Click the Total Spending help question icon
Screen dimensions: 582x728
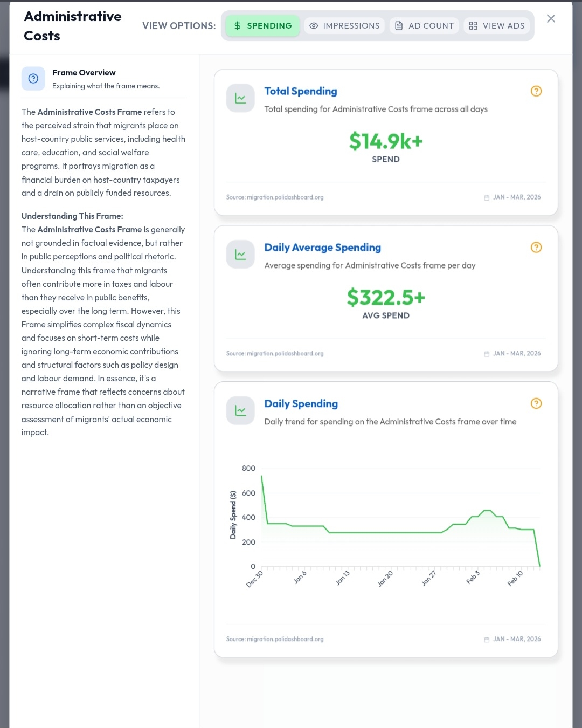pyautogui.click(x=536, y=91)
